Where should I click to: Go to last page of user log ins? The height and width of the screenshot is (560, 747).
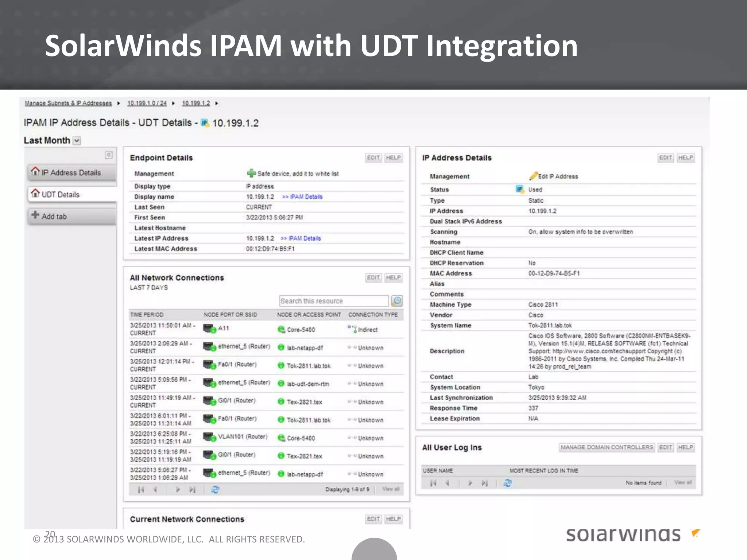click(x=485, y=483)
